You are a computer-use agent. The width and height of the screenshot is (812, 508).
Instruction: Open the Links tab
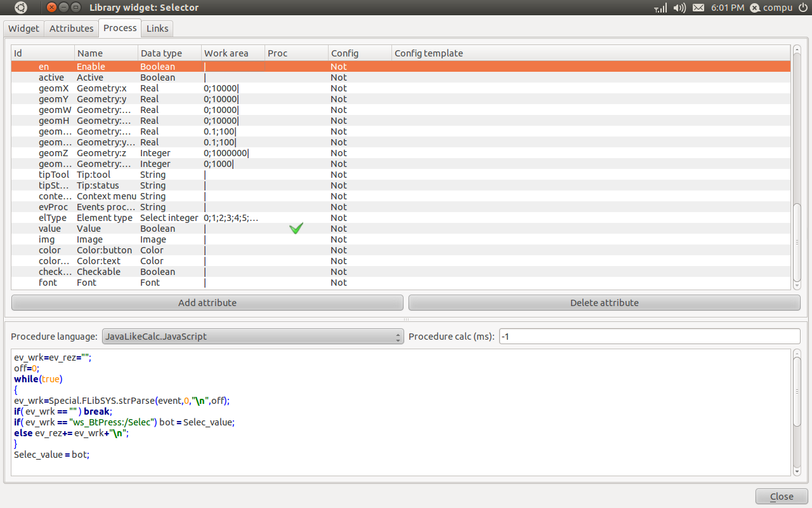point(157,29)
